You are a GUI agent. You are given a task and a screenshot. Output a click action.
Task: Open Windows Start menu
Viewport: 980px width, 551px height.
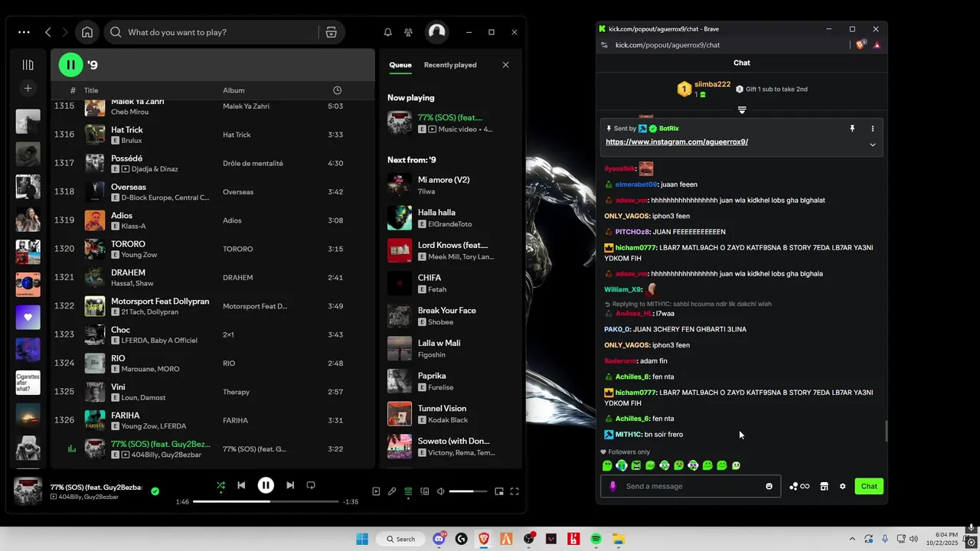(x=362, y=539)
